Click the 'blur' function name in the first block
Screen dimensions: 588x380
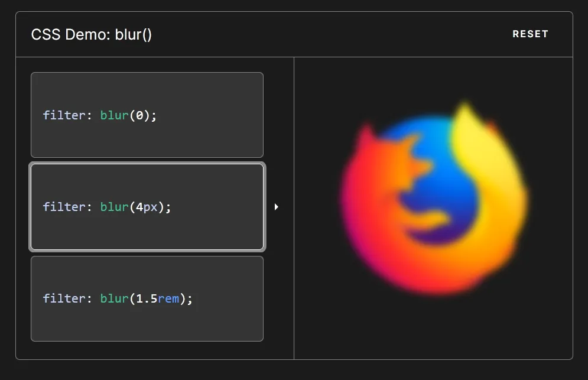(x=114, y=115)
